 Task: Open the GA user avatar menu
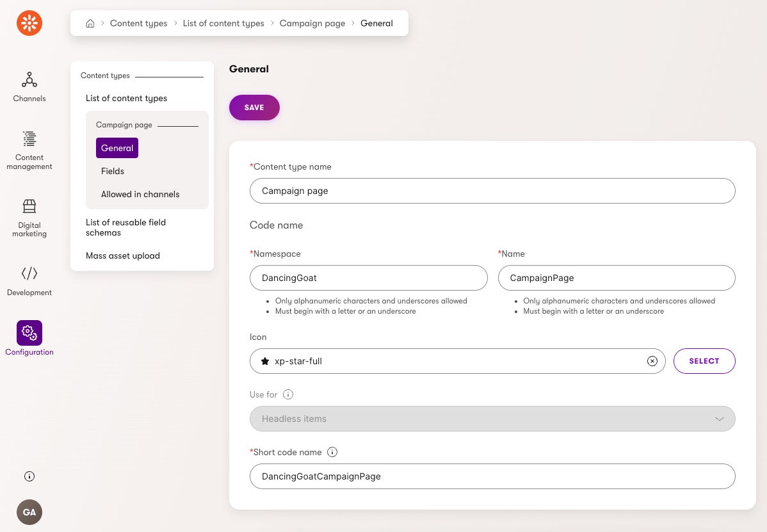[x=29, y=512]
